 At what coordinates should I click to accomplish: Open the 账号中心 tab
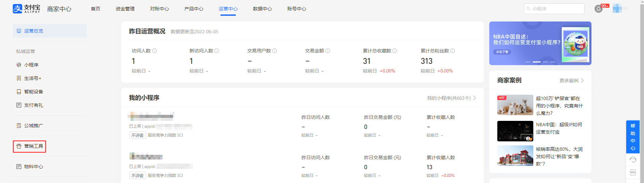coord(297,9)
